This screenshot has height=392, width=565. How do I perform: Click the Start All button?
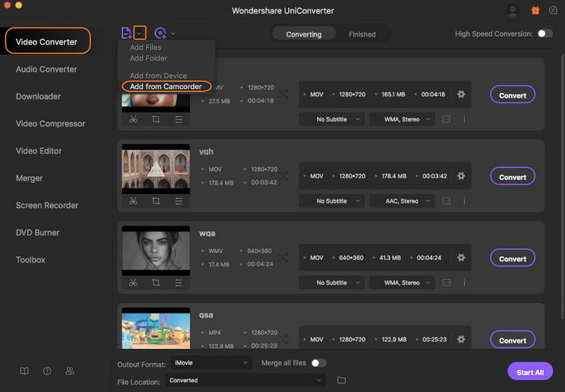pos(530,372)
